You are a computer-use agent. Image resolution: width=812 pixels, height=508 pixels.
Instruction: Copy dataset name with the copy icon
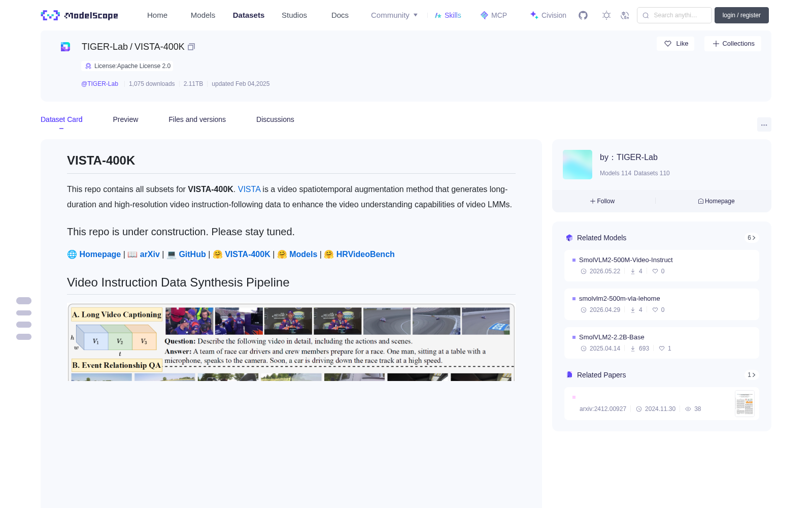191,47
